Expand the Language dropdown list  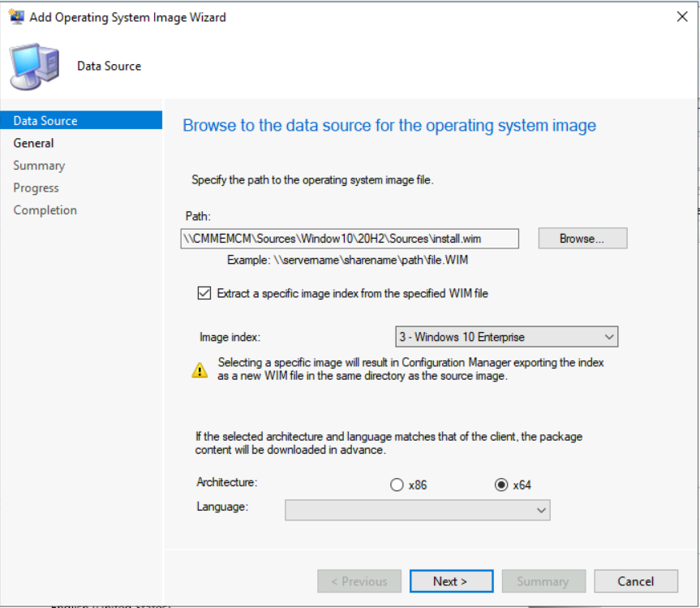click(x=417, y=510)
